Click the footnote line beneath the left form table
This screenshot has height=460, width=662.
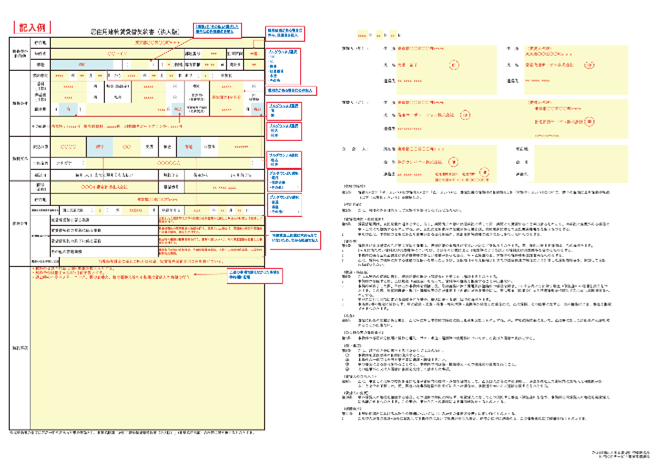(x=132, y=433)
